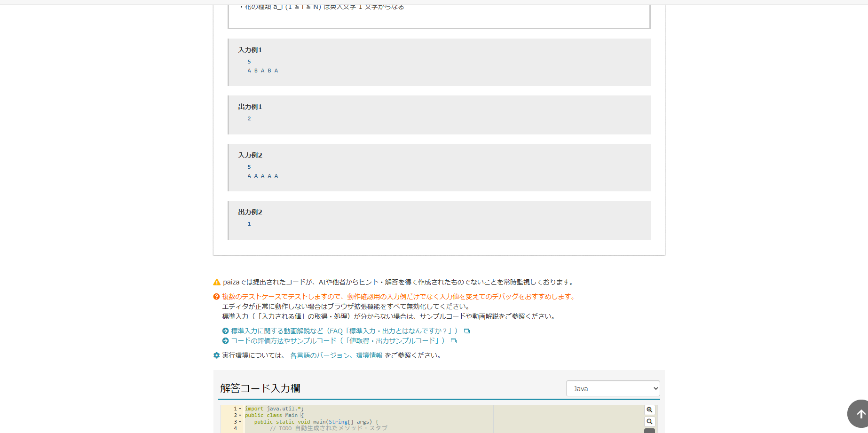The width and height of the screenshot is (868, 433).
Task: Collapse the Main class fold on line 2
Action: (240, 416)
